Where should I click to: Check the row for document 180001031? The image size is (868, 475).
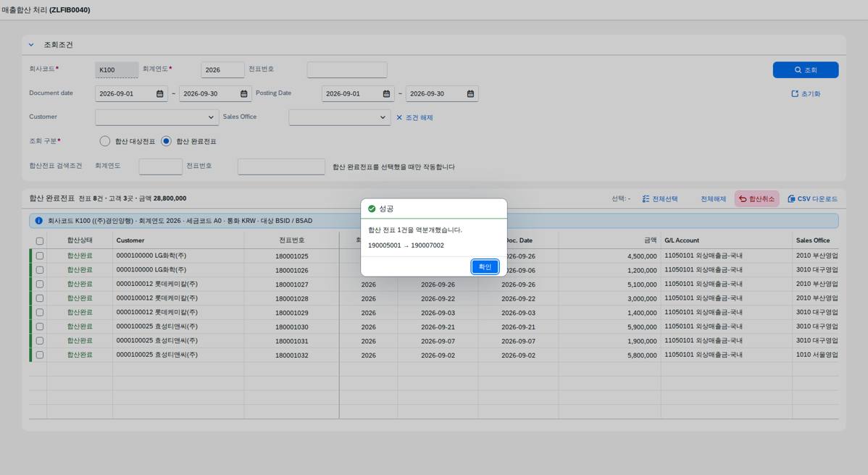pos(39,340)
